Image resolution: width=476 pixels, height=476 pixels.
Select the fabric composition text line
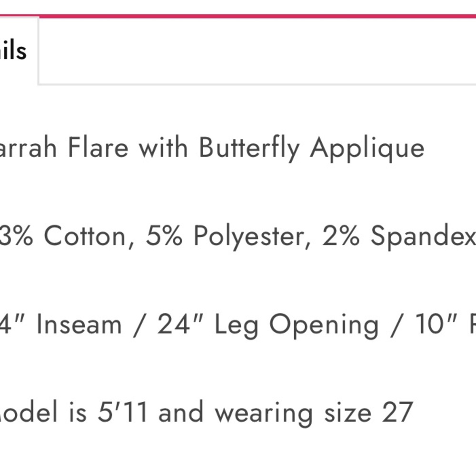click(233, 234)
